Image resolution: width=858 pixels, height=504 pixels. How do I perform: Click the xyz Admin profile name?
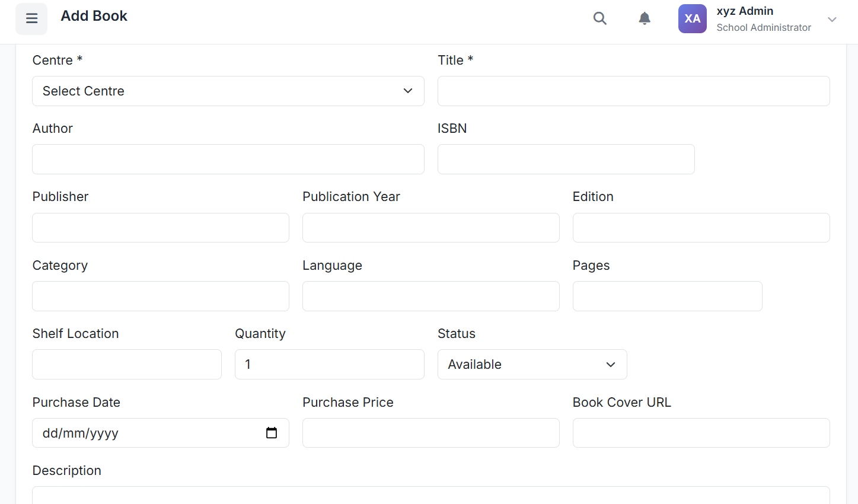(x=745, y=11)
